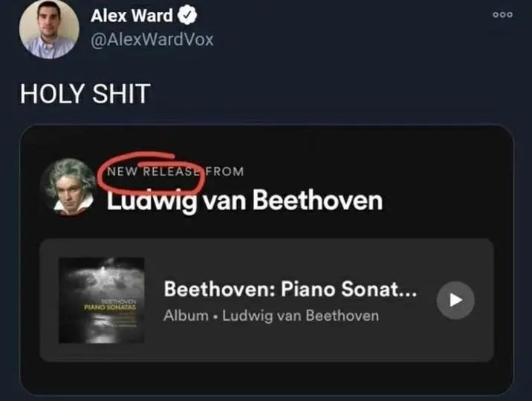This screenshot has width=532, height=401.
Task: Click the word Beethoven in the artist heading
Action: tap(317, 200)
